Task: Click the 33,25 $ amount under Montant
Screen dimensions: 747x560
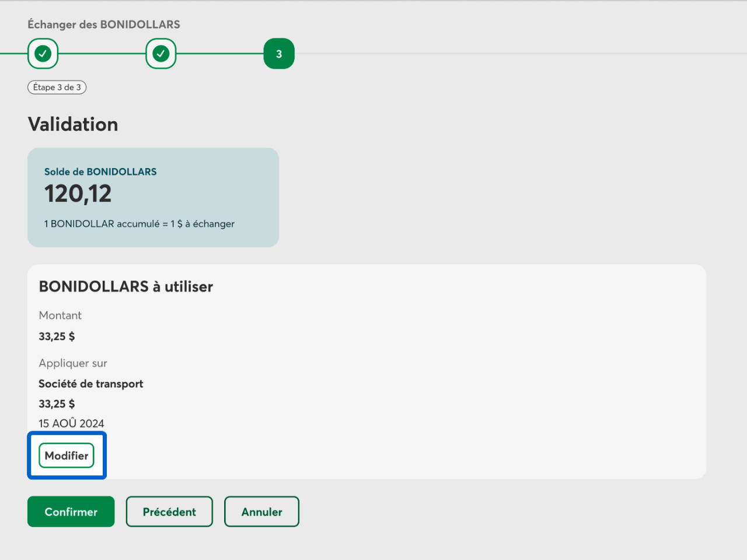Action: 57,337
